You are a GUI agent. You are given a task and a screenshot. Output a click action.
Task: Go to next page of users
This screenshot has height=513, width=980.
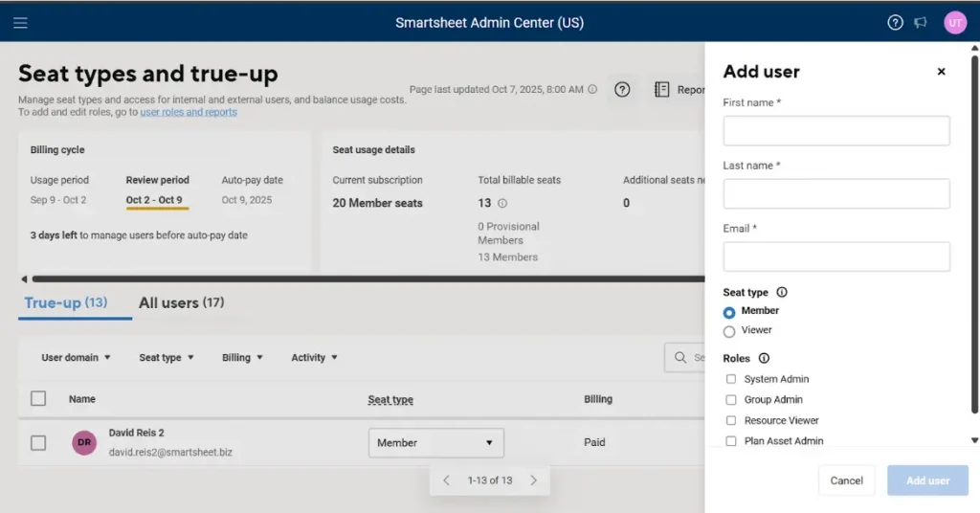point(534,480)
